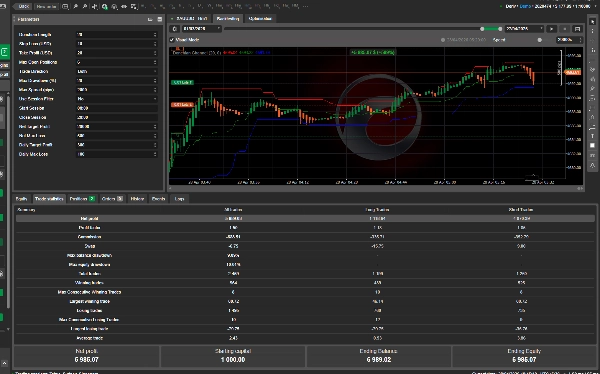Click the Start Session time field

tap(117, 108)
